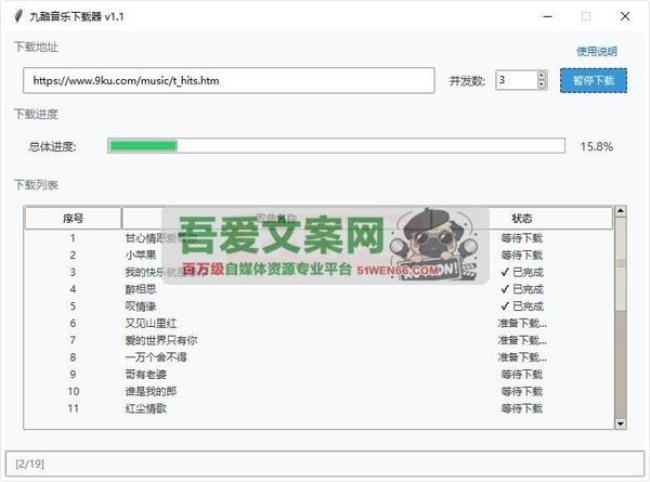Click the 并发数 concurrency number field
The width and height of the screenshot is (650, 482).
[517, 80]
